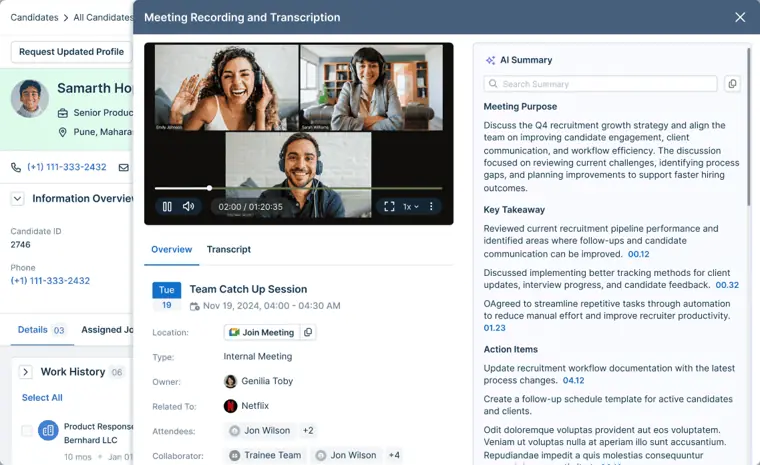Click the Google Meet icon in Join Meeting
760x465 pixels.
(x=234, y=332)
